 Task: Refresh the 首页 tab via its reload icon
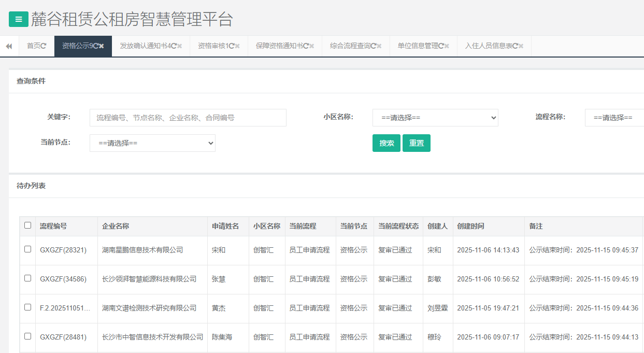tap(45, 46)
